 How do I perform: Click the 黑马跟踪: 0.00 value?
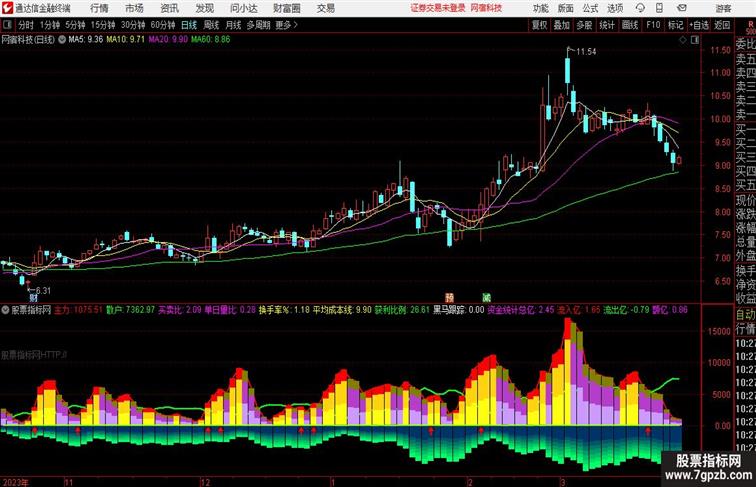click(459, 310)
